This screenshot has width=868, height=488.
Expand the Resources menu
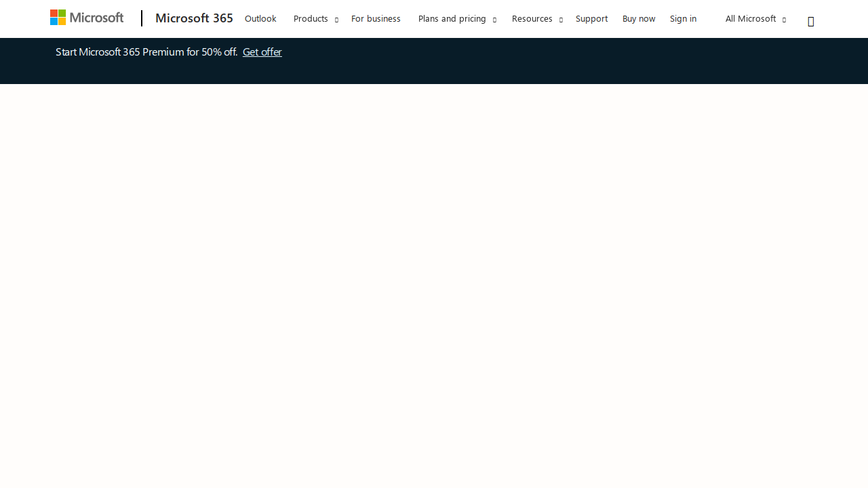532,18
